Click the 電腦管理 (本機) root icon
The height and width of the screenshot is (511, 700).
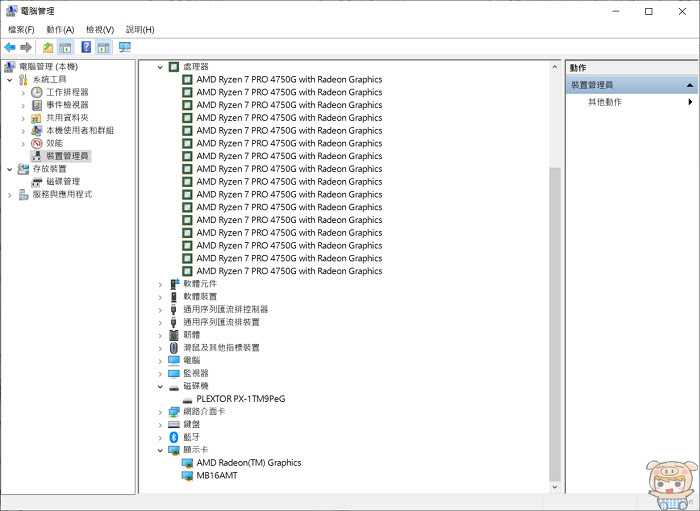(x=9, y=67)
